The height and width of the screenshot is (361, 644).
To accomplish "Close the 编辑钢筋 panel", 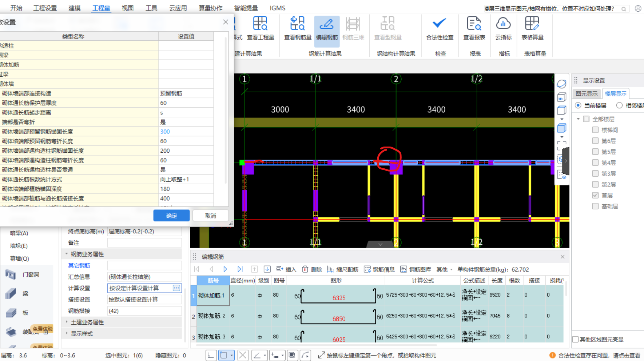I will [x=562, y=257].
